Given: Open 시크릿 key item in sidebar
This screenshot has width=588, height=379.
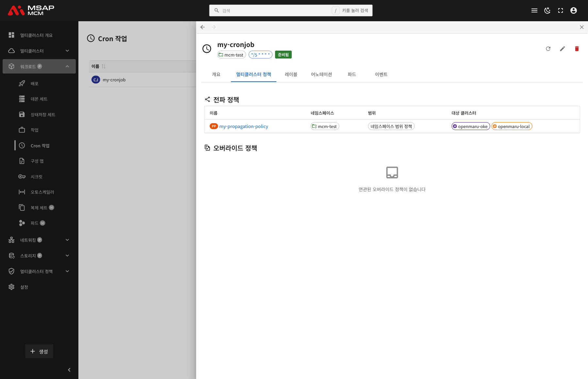Looking at the screenshot, I should point(39,177).
